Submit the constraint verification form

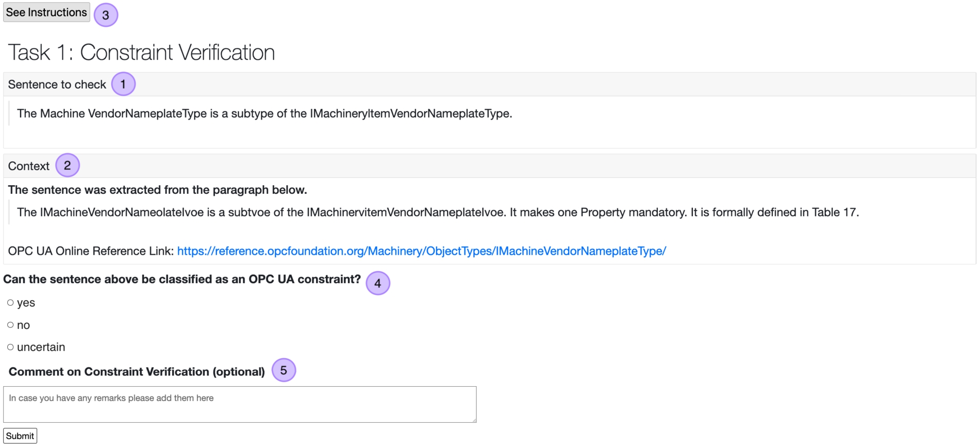point(20,436)
